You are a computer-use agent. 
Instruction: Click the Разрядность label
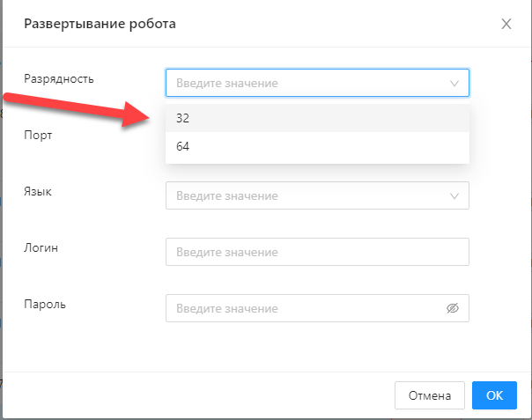59,79
